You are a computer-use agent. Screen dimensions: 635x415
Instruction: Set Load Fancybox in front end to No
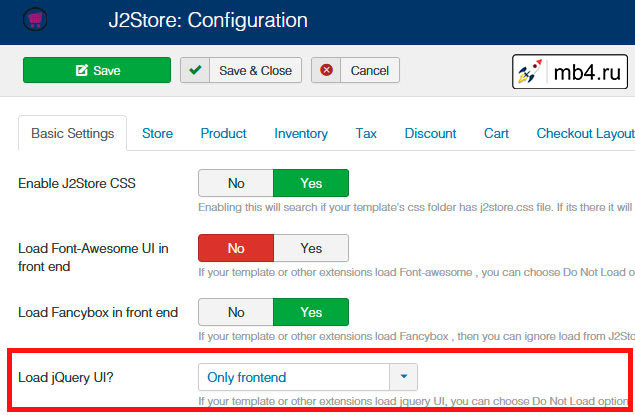(236, 312)
